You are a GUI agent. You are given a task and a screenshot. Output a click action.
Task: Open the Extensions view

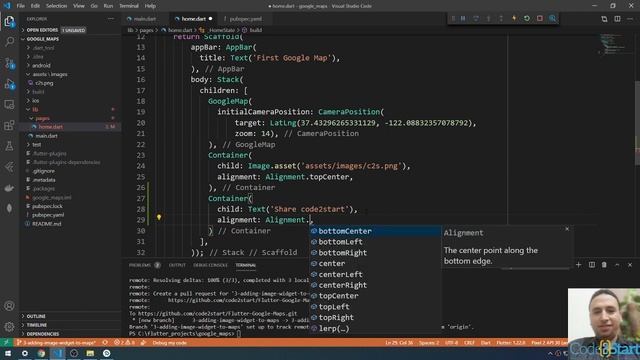click(x=9, y=125)
